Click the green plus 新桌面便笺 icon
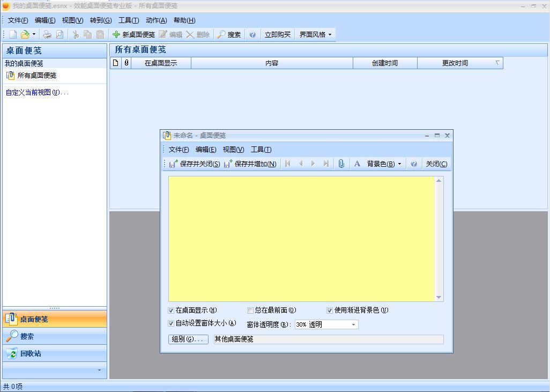The height and width of the screenshot is (392, 550). point(116,34)
